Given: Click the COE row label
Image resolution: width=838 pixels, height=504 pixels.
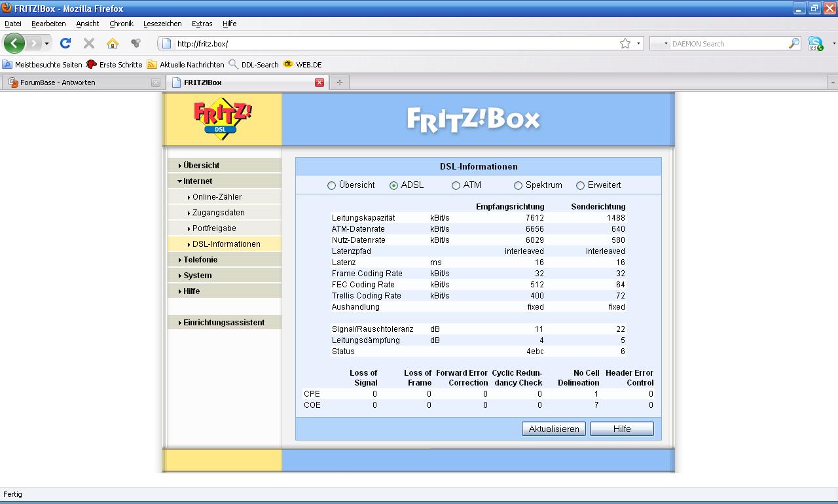Looking at the screenshot, I should tap(312, 405).
